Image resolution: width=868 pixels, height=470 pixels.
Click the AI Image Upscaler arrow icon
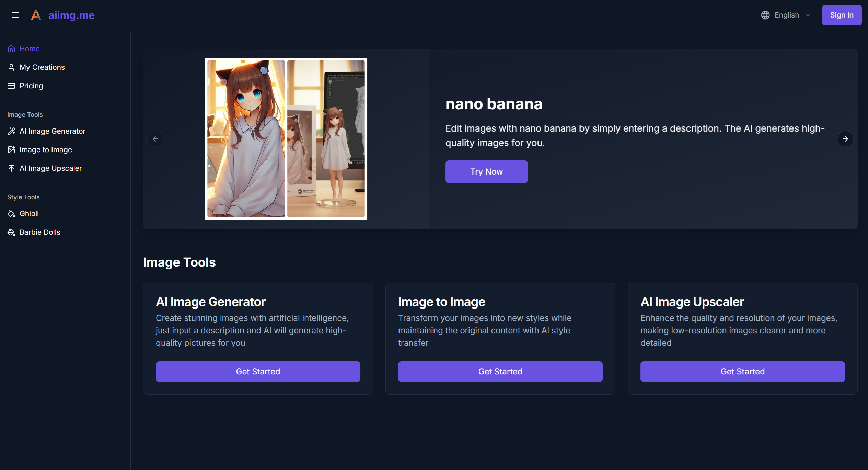(x=11, y=168)
